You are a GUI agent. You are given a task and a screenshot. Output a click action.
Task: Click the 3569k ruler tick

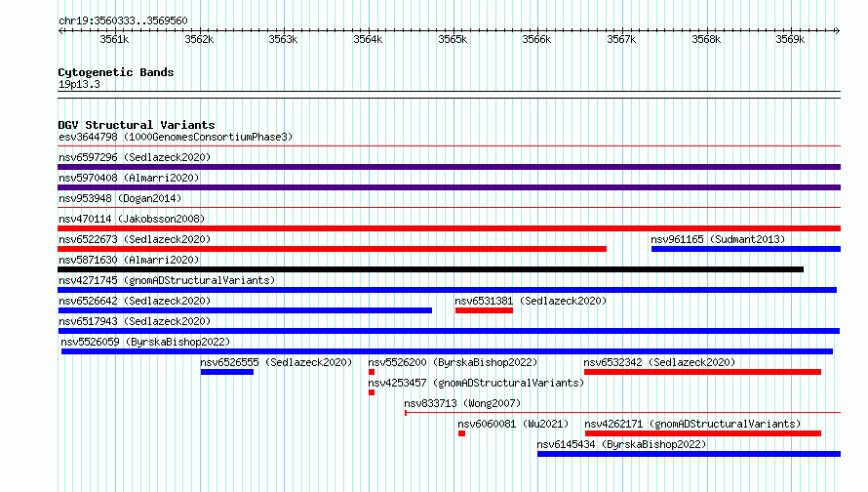[x=791, y=39]
